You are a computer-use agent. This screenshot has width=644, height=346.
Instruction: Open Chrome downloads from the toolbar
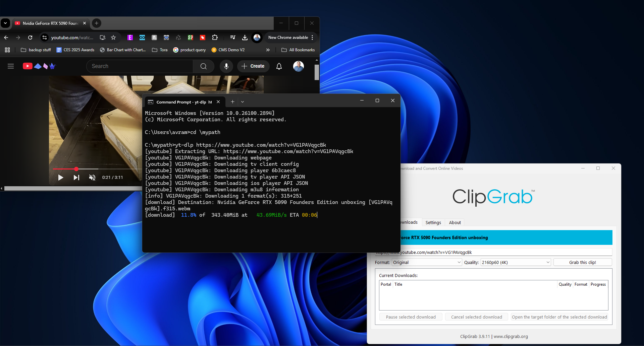coord(245,38)
